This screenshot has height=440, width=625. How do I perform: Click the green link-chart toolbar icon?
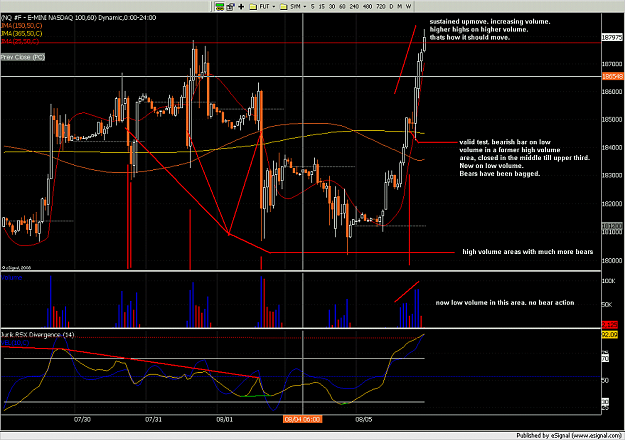point(220,6)
